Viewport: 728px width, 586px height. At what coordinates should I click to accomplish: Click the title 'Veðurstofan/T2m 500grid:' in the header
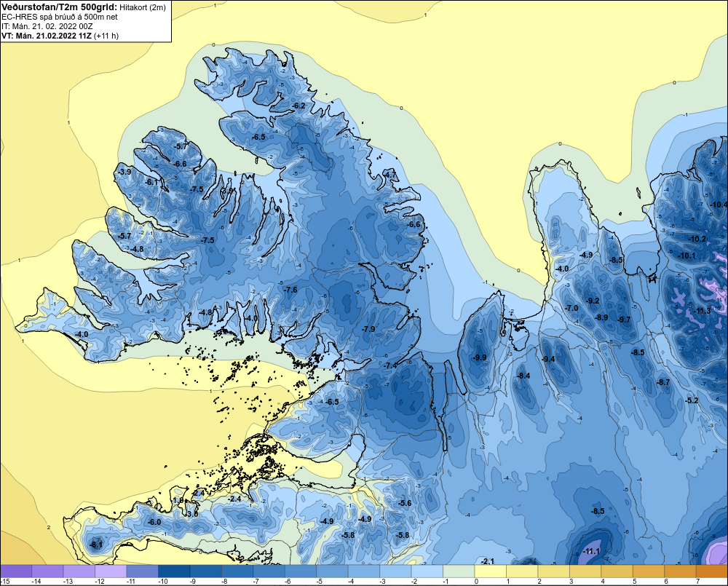click(59, 7)
